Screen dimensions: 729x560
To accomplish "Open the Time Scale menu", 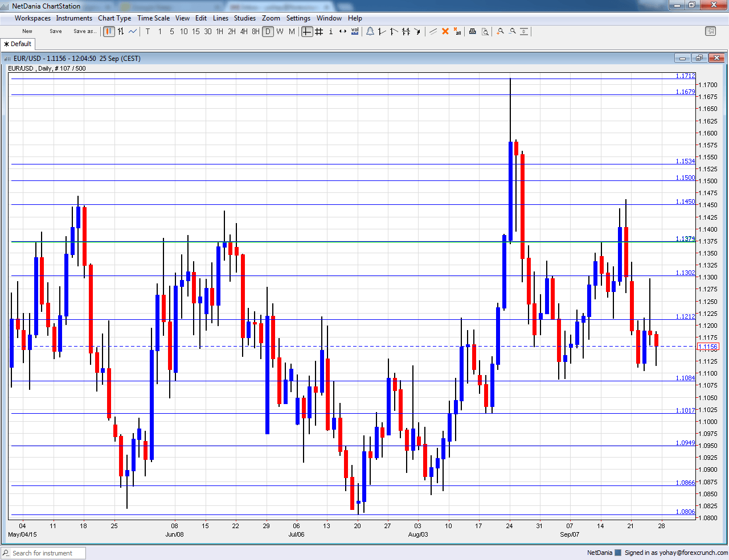I will (153, 18).
